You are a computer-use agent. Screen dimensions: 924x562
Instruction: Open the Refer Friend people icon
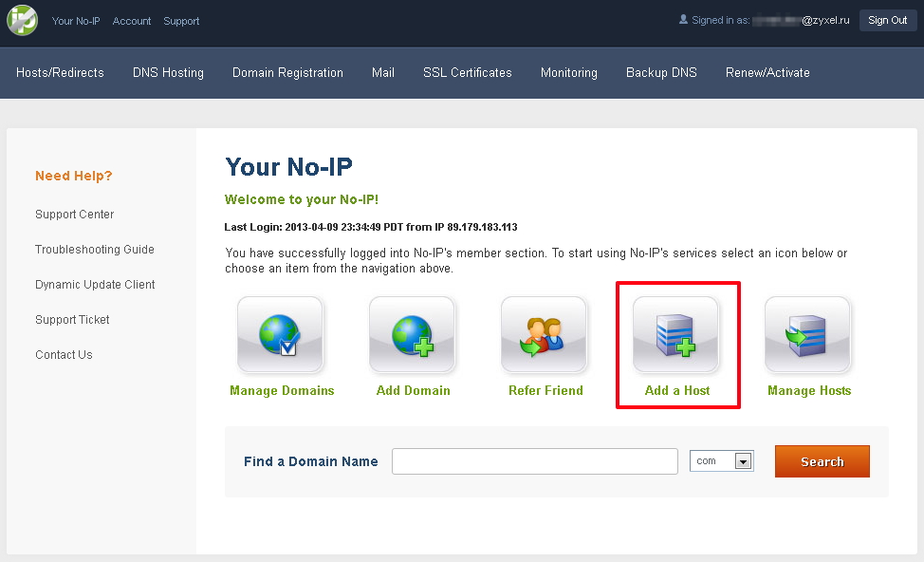544,335
